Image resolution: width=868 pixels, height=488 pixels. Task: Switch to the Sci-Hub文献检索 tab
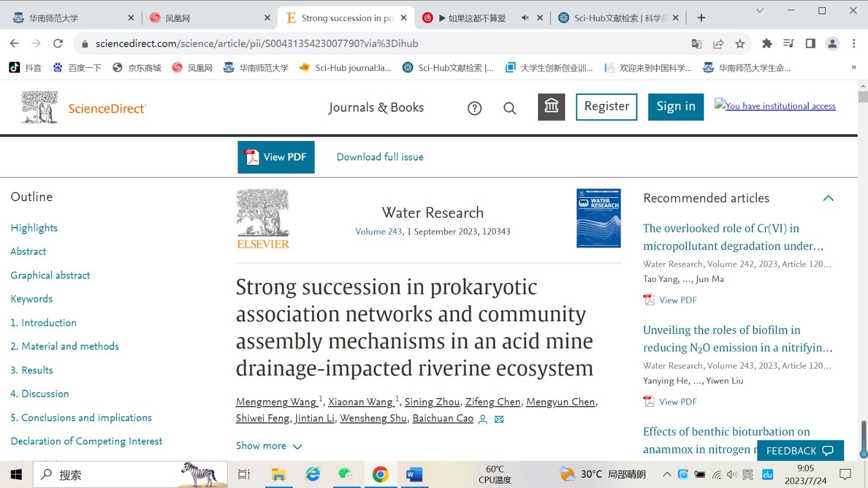tap(619, 18)
